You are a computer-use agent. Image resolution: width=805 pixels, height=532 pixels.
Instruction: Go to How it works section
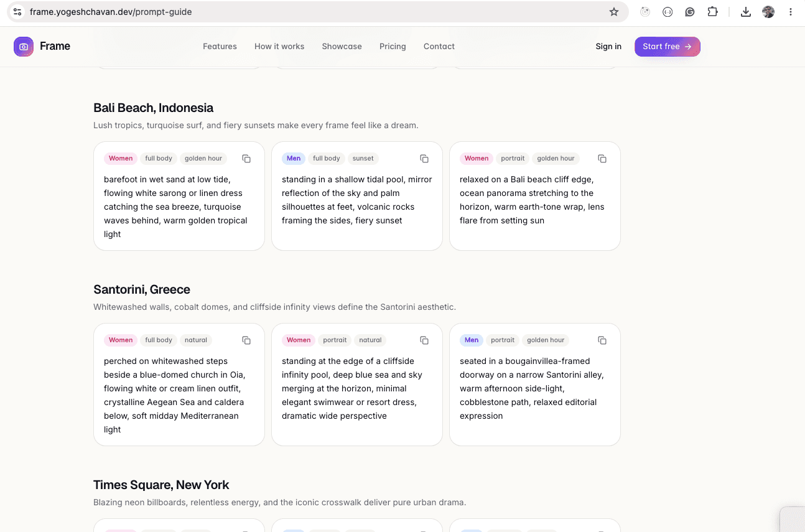click(x=279, y=47)
